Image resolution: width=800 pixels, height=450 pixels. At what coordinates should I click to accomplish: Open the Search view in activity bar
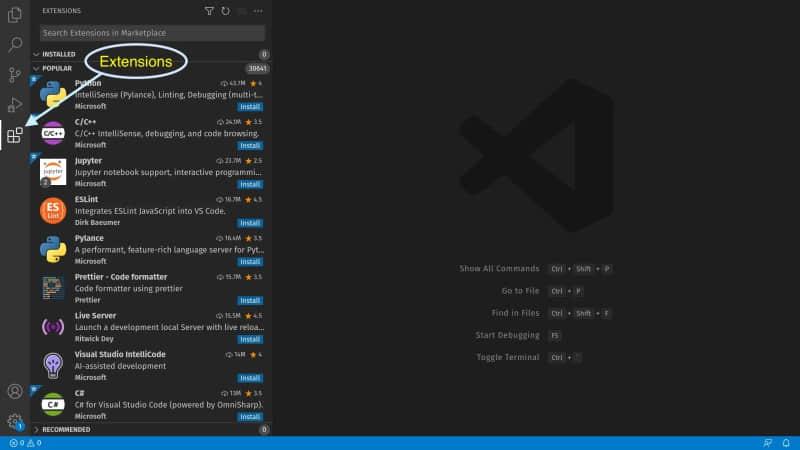pos(15,45)
